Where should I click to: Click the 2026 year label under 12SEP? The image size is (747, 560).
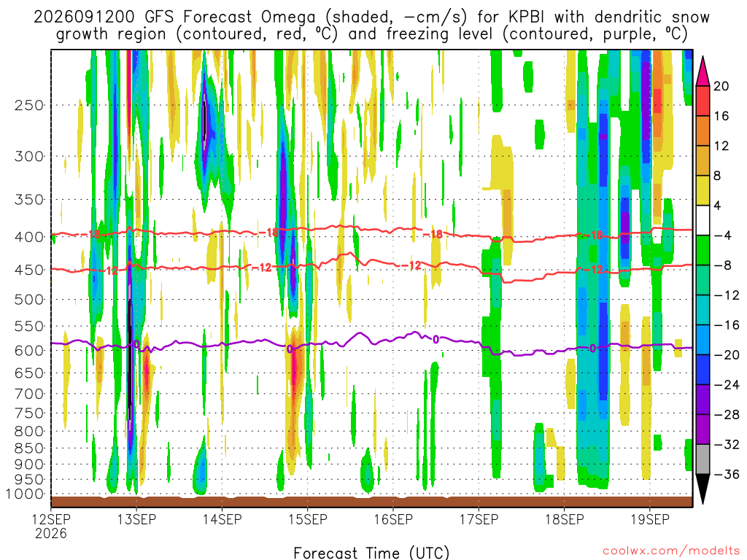point(50,533)
